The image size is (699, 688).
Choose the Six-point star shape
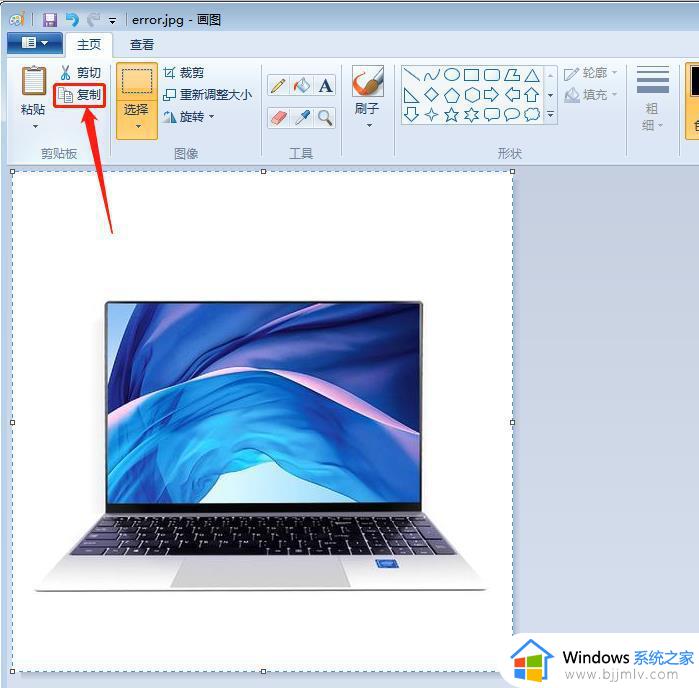pyautogui.click(x=472, y=115)
